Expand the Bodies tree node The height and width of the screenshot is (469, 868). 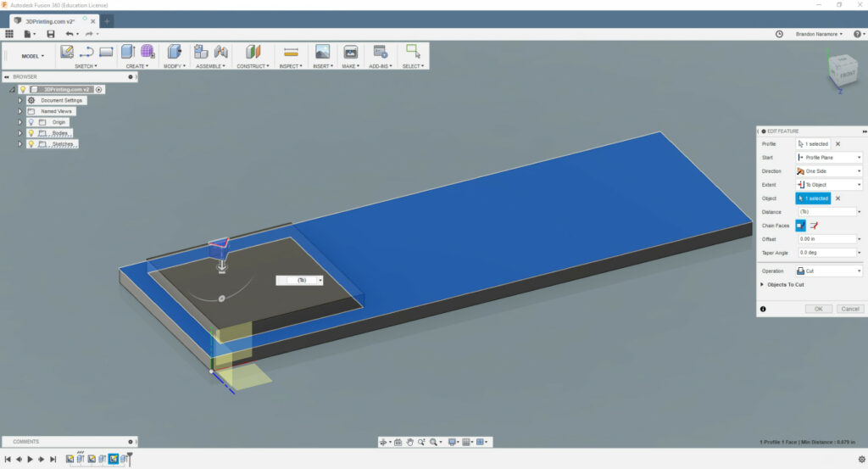coord(20,133)
